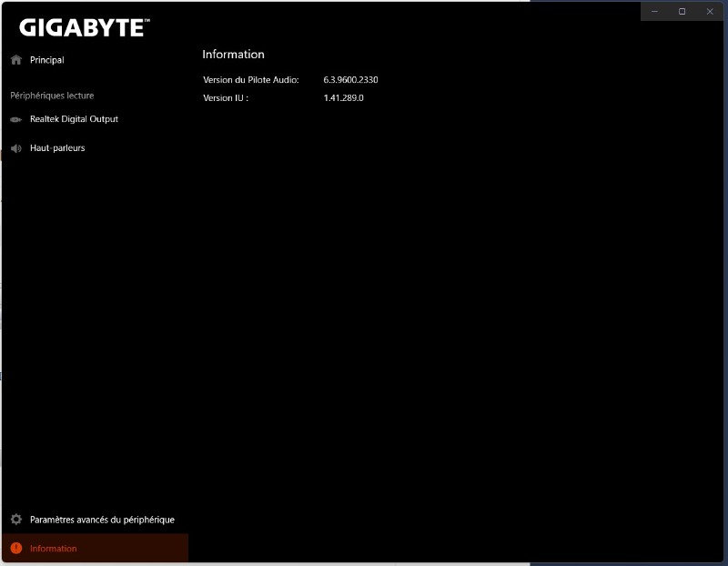Viewport: 728px width, 566px height.
Task: Minimize the Gigabyte audio window
Action: point(654,11)
